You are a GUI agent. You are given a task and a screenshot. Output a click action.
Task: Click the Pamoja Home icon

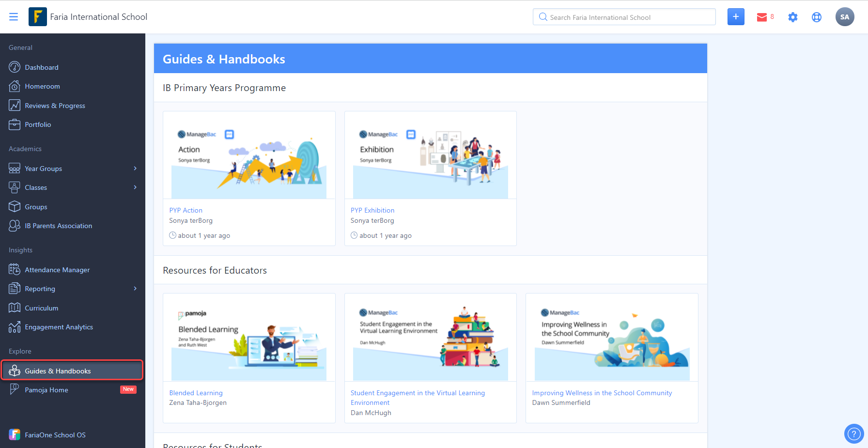15,389
